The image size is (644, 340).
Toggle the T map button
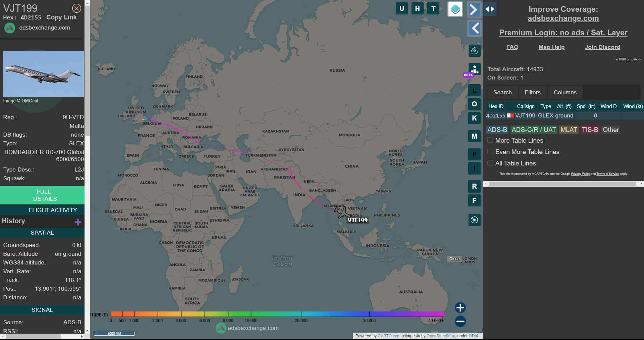pyautogui.click(x=433, y=8)
